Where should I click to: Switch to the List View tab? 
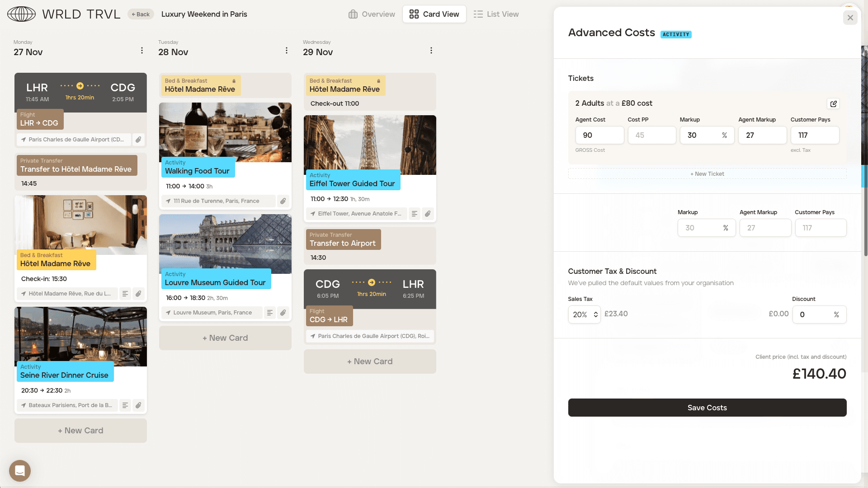click(x=496, y=14)
